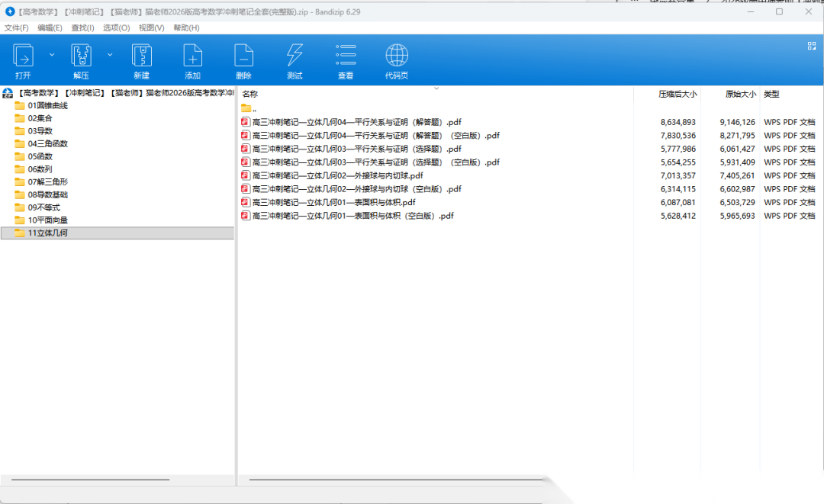
Task: Open the 选项(O) menu
Action: click(116, 28)
